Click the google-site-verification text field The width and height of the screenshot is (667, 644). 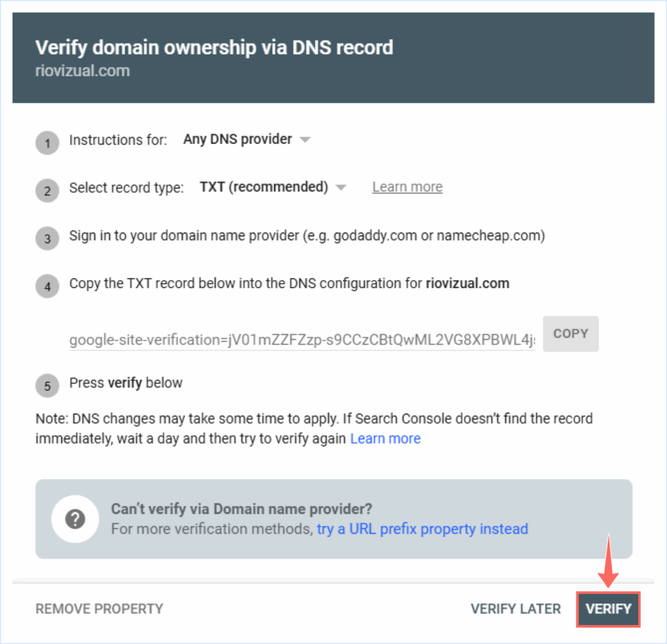pos(302,340)
